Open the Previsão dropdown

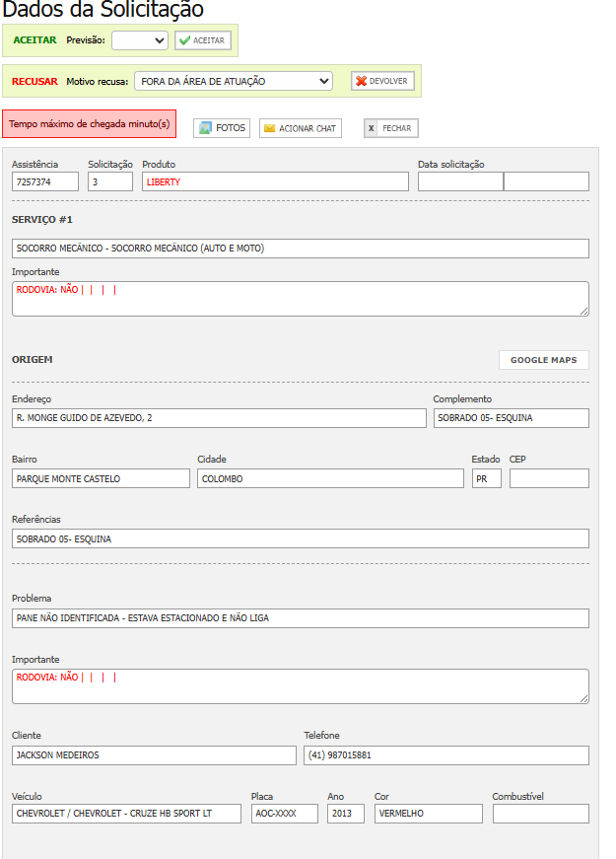140,40
